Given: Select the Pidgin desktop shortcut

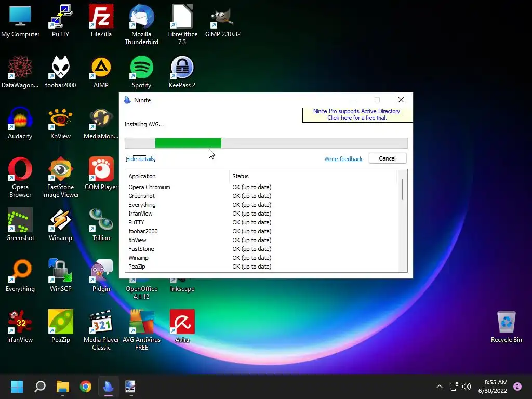Looking at the screenshot, I should (101, 275).
